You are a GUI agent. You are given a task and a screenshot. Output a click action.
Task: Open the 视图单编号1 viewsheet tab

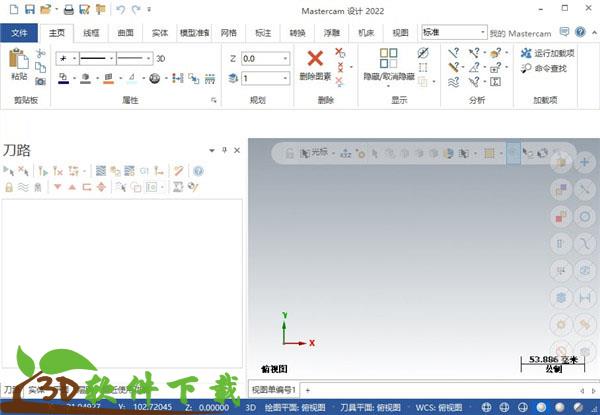(x=274, y=390)
